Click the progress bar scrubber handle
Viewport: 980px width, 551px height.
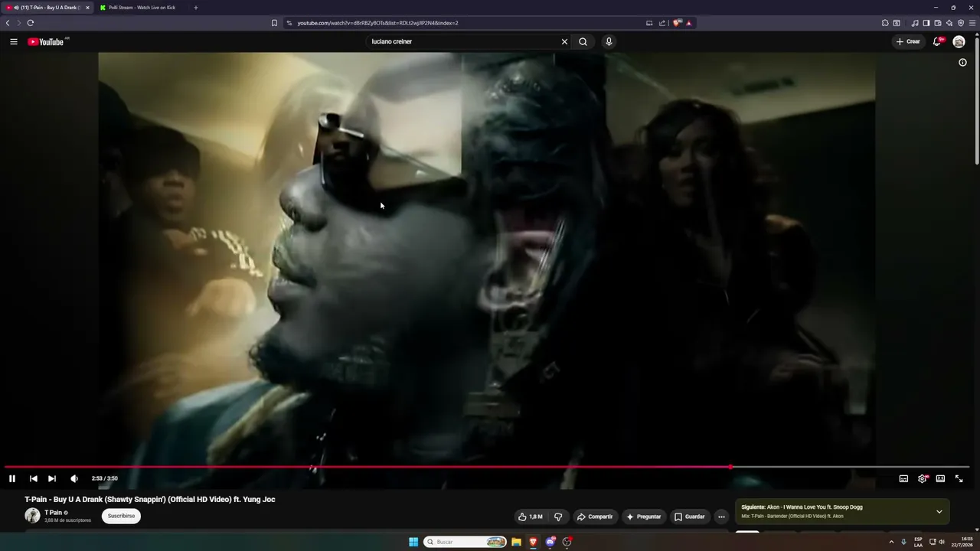click(730, 466)
